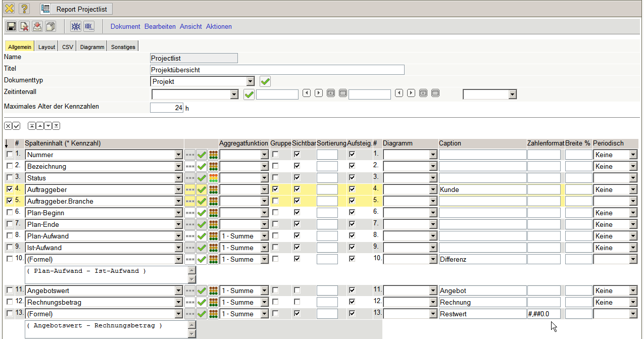Click the save disk icon in toolbar
This screenshot has width=644, height=339.
point(11,26)
